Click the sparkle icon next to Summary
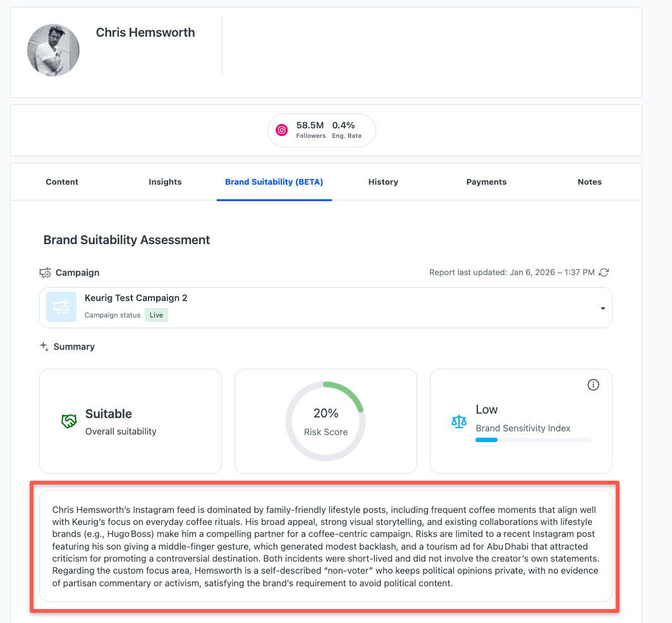This screenshot has width=672, height=623. [x=44, y=347]
